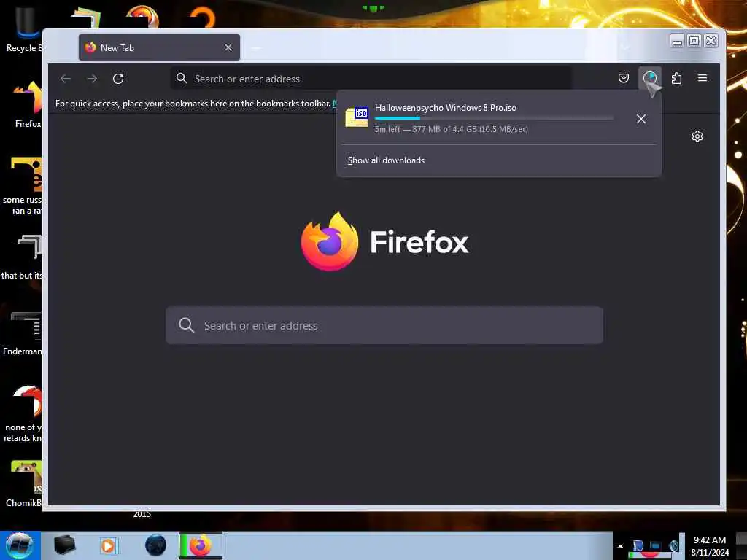Select the 'that but its' desktop icon
This screenshot has width=747, height=560.
[x=22, y=257]
